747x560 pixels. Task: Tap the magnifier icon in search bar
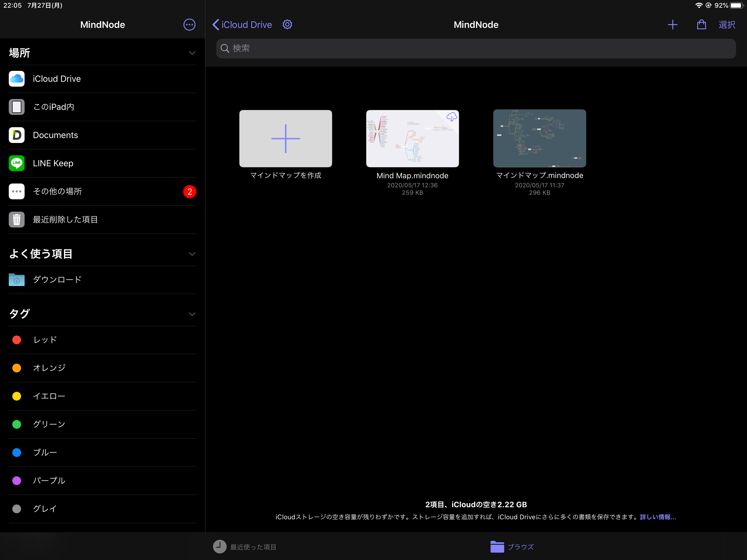tap(225, 48)
